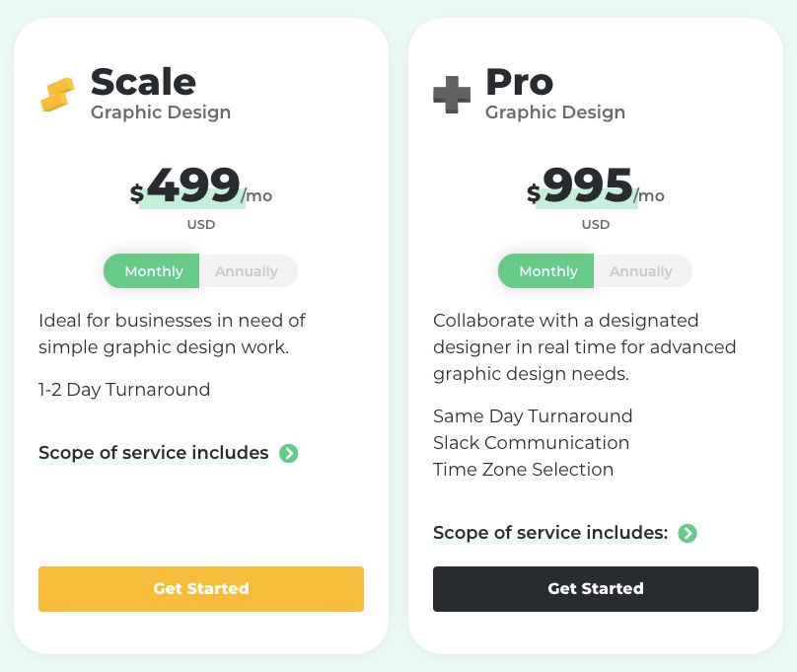
Task: Click Get Started for the Scale plan
Action: click(200, 588)
